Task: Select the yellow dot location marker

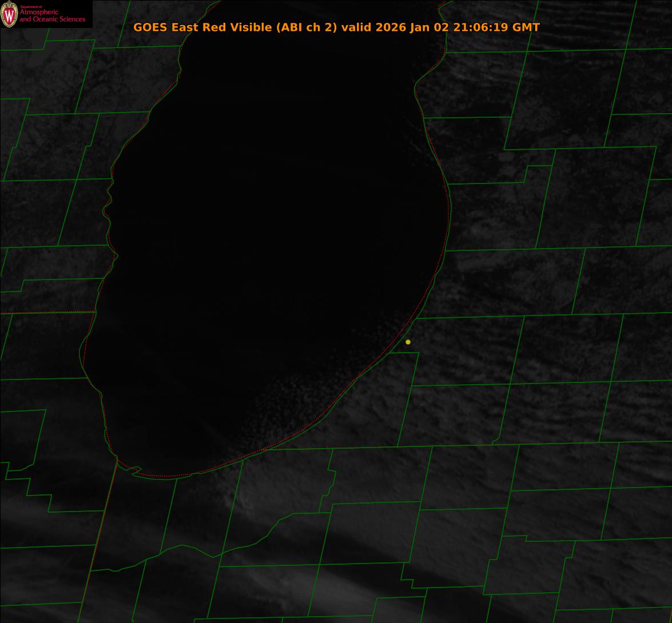Action: coord(408,342)
